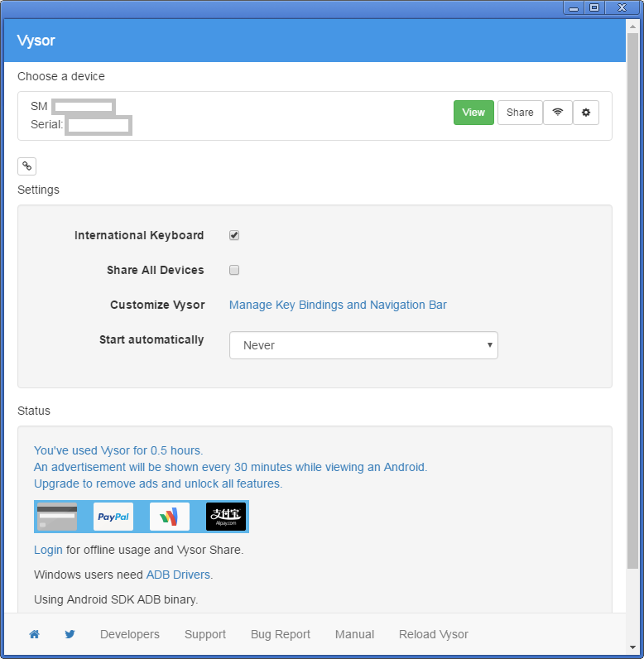Choose the Alipay payment icon
The width and height of the screenshot is (644, 659).
(226, 517)
